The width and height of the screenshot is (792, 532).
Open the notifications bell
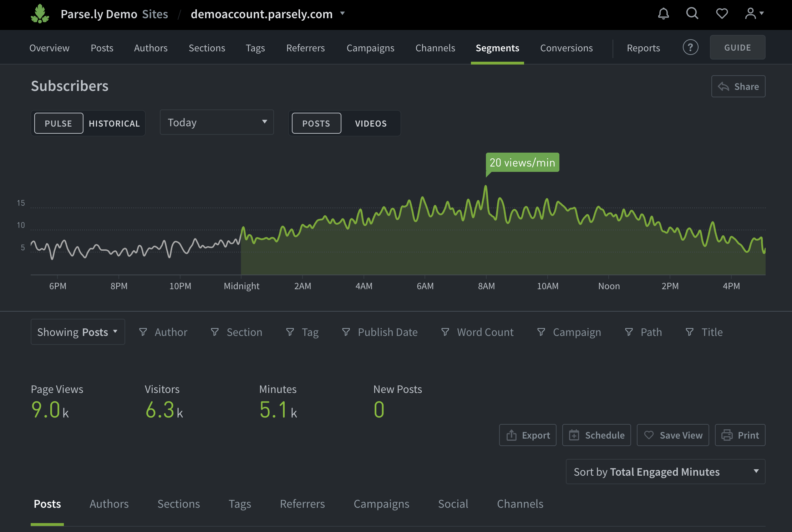(x=663, y=14)
